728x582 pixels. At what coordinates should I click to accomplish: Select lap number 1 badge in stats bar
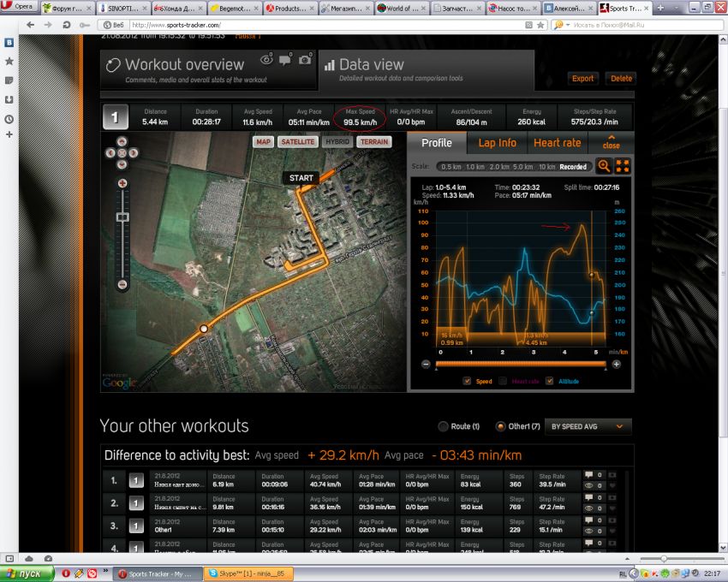tap(115, 116)
